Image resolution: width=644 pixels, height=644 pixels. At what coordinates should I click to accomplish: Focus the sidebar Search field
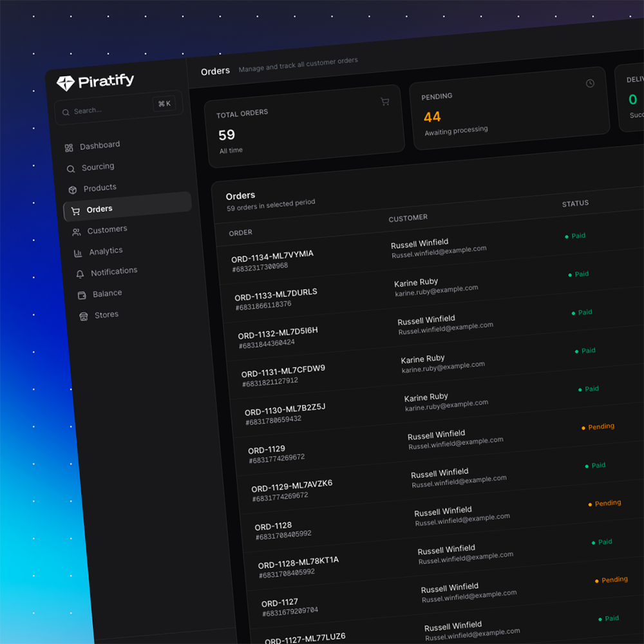tap(119, 107)
